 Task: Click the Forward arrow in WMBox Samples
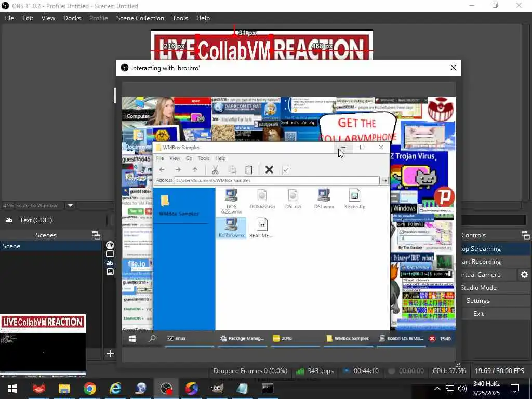click(179, 170)
